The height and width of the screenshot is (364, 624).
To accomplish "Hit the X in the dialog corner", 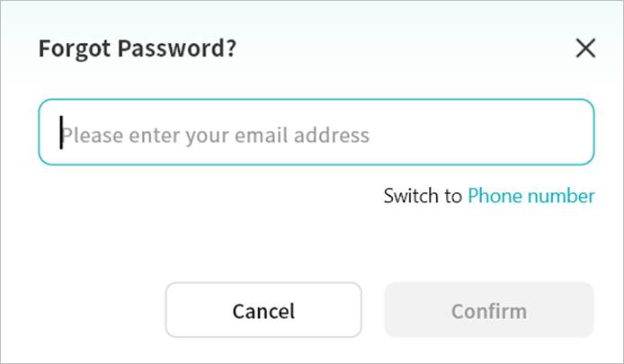I will pyautogui.click(x=585, y=49).
